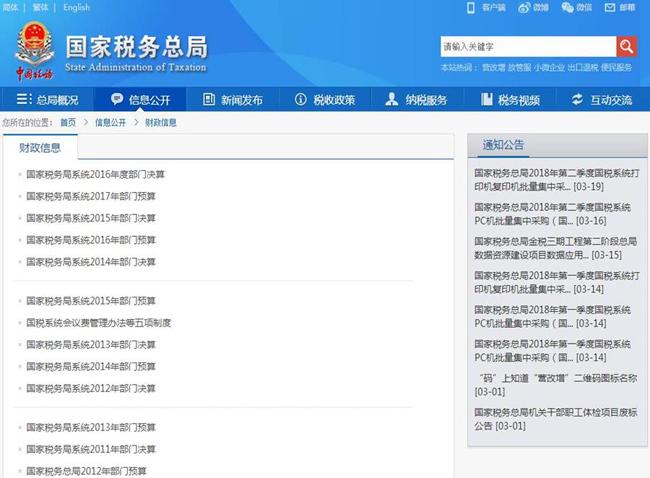The width and height of the screenshot is (650, 478).
Task: Go to 信息公开 in breadcrumb
Action: coord(110,122)
